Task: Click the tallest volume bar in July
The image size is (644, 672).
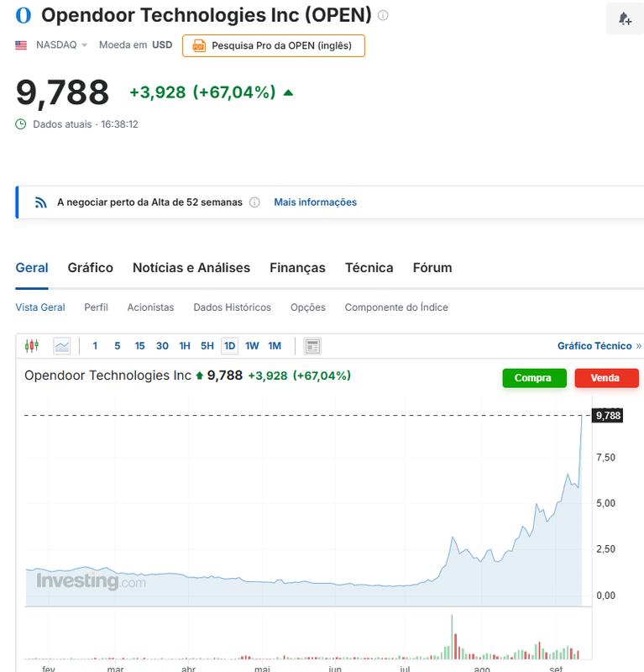Action: [452, 637]
